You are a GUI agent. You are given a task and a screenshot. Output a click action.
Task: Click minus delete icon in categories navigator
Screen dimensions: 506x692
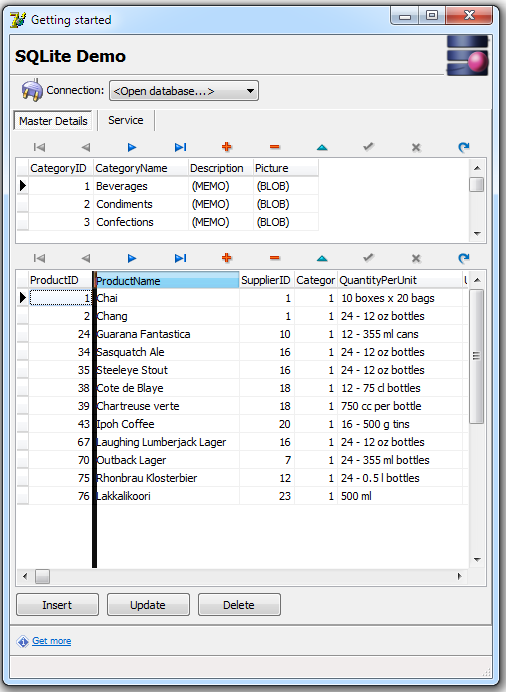tap(275, 147)
